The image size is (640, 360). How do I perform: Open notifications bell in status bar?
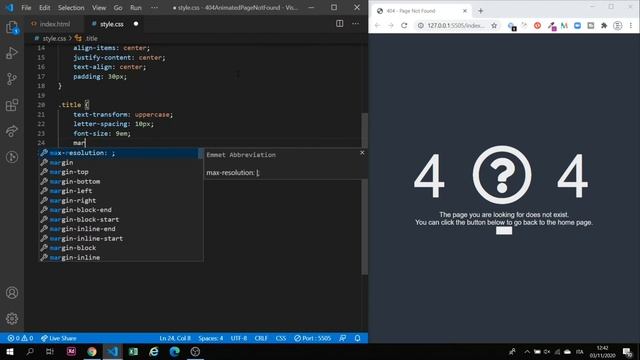click(358, 338)
